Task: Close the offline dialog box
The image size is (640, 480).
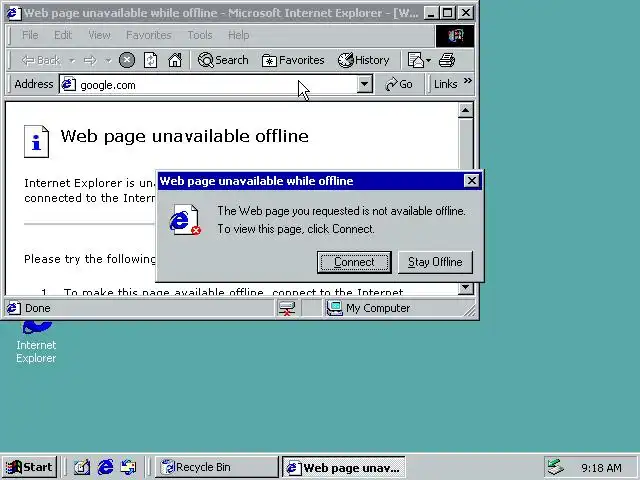Action: pos(471,180)
